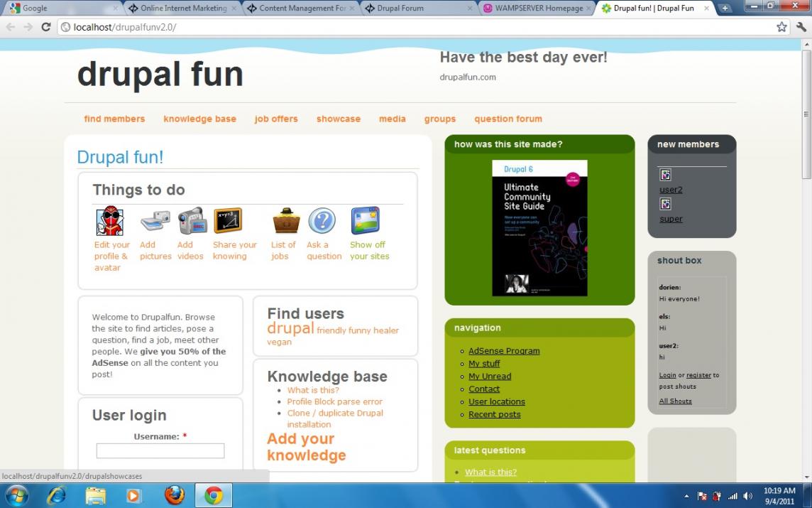The height and width of the screenshot is (508, 812).
Task: Click the Chrome icon in the taskbar
Action: (214, 495)
